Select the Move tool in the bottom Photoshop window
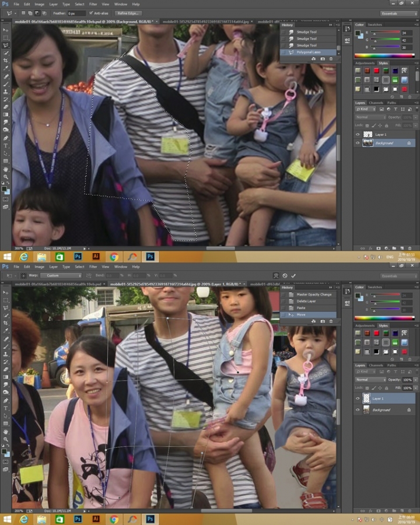420x525 pixels. pyautogui.click(x=6, y=293)
